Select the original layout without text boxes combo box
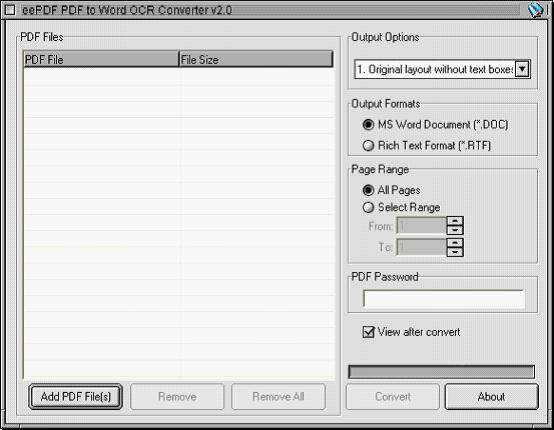Viewport: 554px width, 430px height. 442,69
